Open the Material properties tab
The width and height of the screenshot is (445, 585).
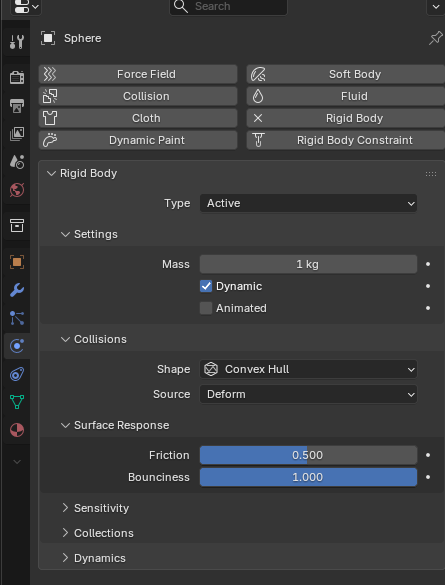tap(17, 430)
